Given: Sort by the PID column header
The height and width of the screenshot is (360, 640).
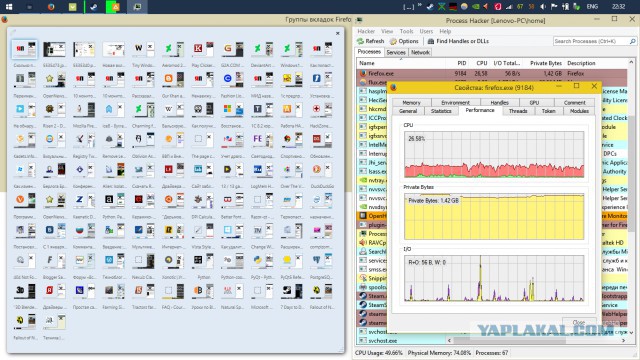Looking at the screenshot, I should click(x=458, y=63).
